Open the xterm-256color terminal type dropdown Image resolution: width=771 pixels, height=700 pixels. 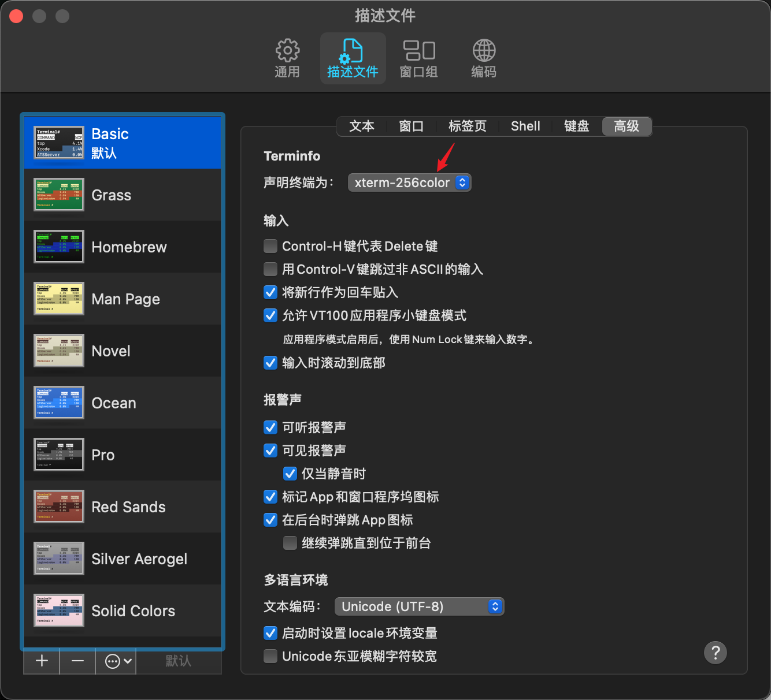tap(409, 183)
